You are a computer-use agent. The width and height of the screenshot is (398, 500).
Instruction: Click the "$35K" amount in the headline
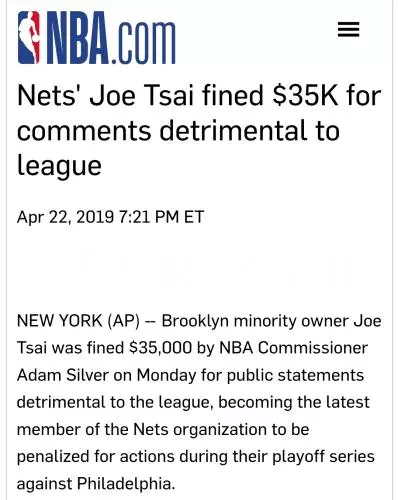305,96
